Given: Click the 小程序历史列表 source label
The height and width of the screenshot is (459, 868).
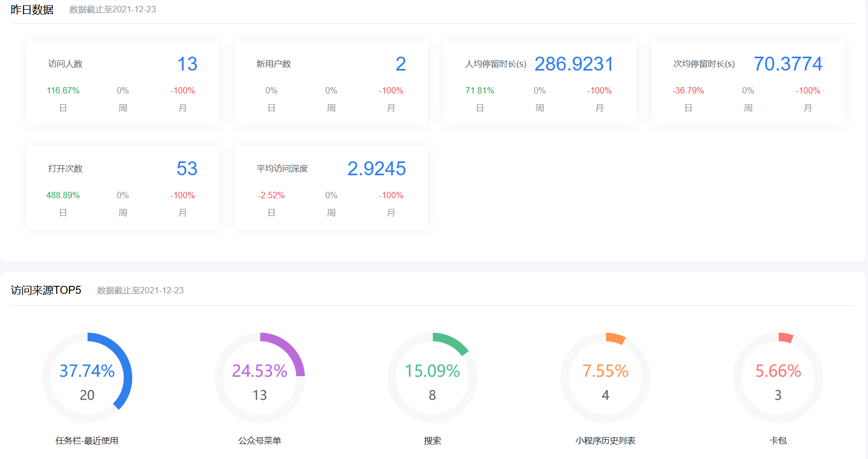Looking at the screenshot, I should (x=605, y=441).
